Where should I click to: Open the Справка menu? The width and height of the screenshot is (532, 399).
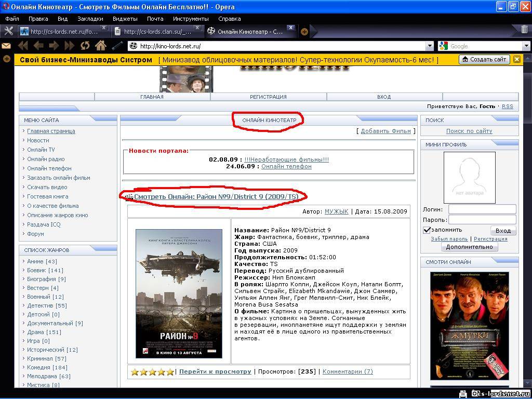229,19
